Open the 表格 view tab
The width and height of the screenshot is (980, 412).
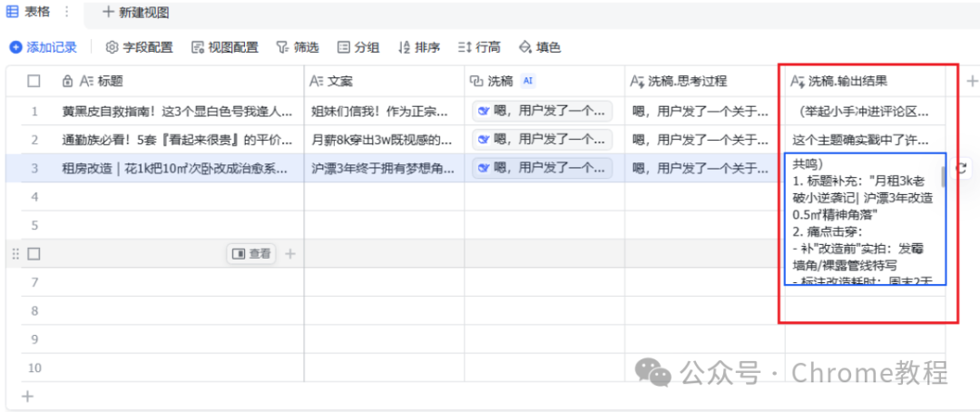(x=29, y=12)
